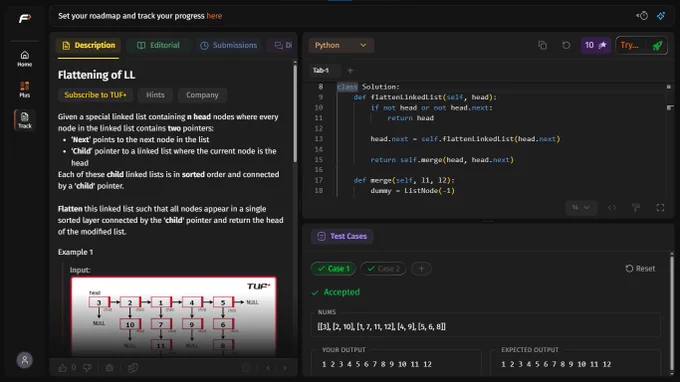This screenshot has width=680, height=382.
Task: Switch to the Editorial tab
Action: pos(158,45)
